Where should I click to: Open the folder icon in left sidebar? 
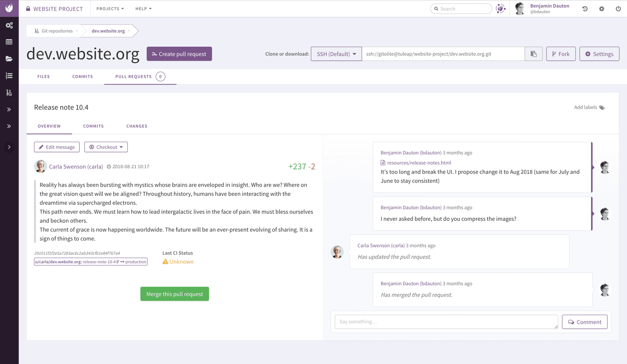[9, 59]
